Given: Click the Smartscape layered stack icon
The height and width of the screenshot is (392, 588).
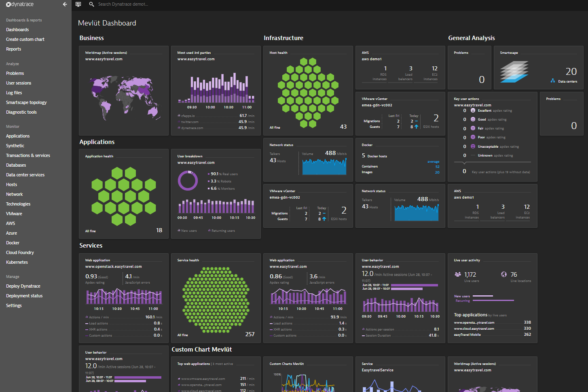Looking at the screenshot, I should tap(514, 72).
